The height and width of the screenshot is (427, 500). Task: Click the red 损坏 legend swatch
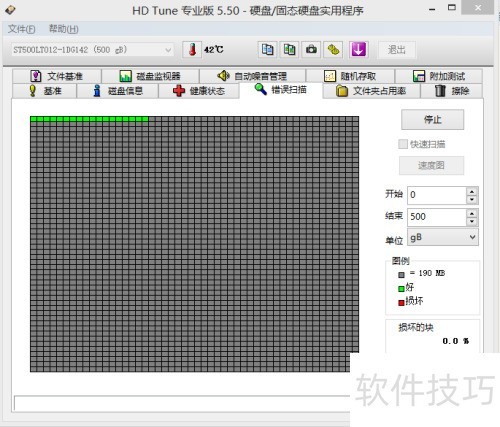(x=401, y=302)
